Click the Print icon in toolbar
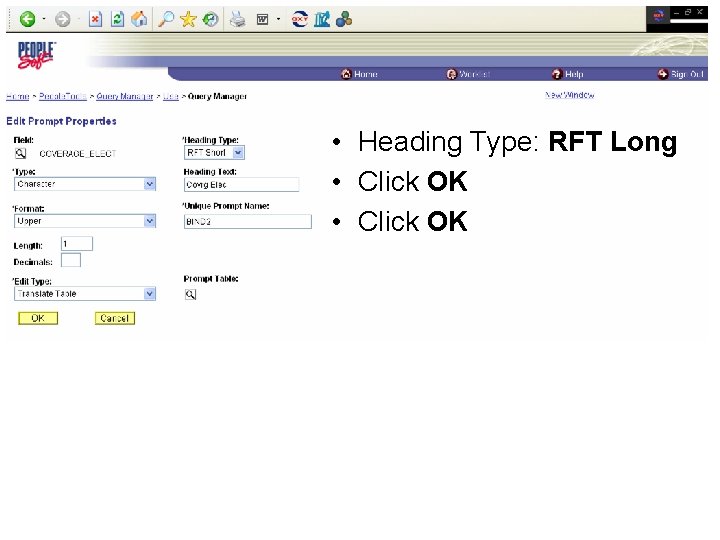 click(x=237, y=19)
